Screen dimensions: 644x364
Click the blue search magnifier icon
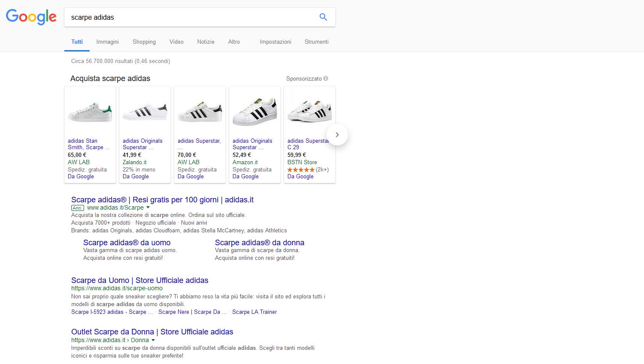[x=324, y=17]
